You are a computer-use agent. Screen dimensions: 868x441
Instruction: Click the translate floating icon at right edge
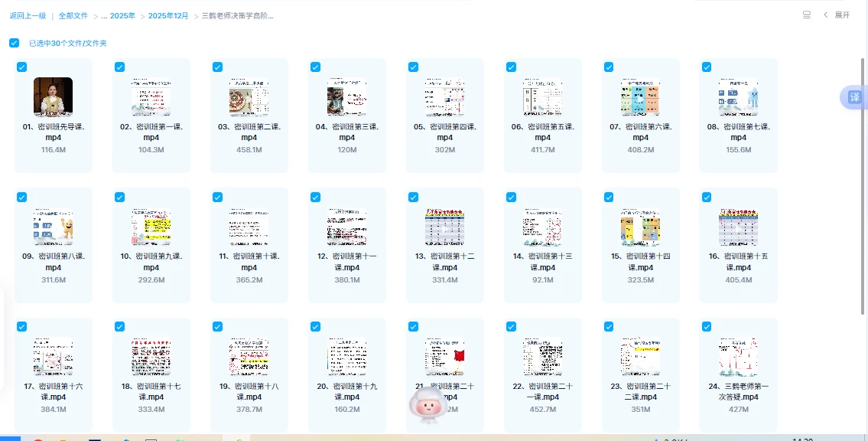click(854, 97)
